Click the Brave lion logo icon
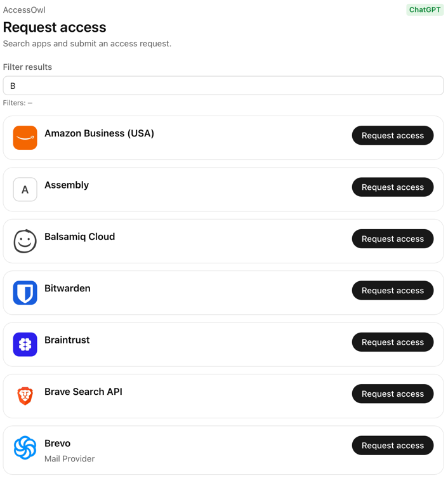The height and width of the screenshot is (478, 448). 25,396
